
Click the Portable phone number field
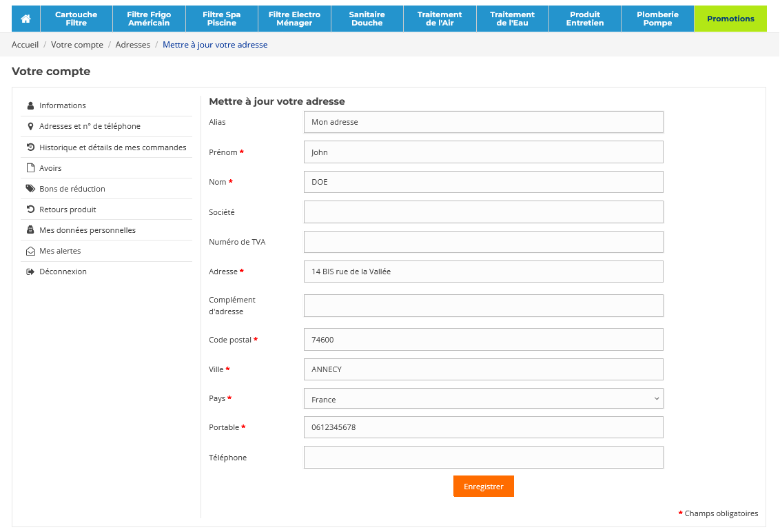pos(483,427)
